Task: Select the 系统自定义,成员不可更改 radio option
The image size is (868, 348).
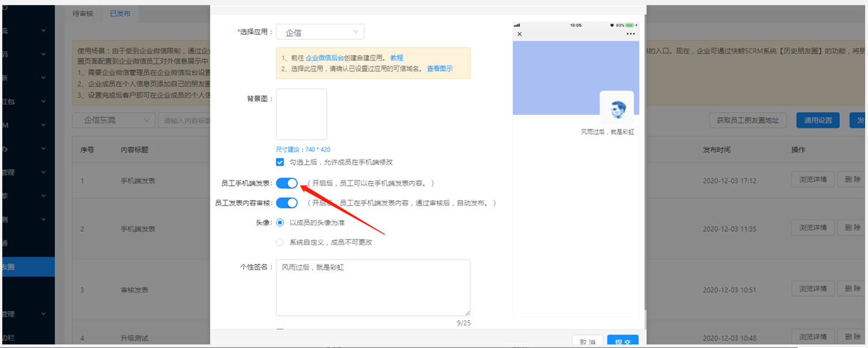Action: (280, 242)
